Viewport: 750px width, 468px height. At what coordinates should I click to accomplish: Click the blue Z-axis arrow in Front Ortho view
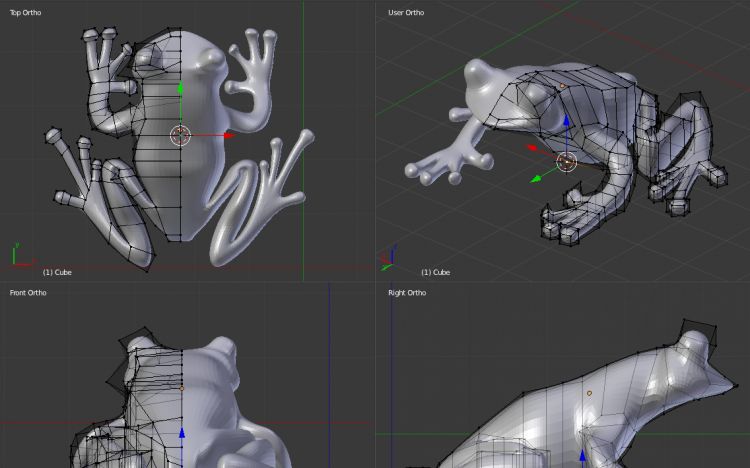pyautogui.click(x=182, y=433)
